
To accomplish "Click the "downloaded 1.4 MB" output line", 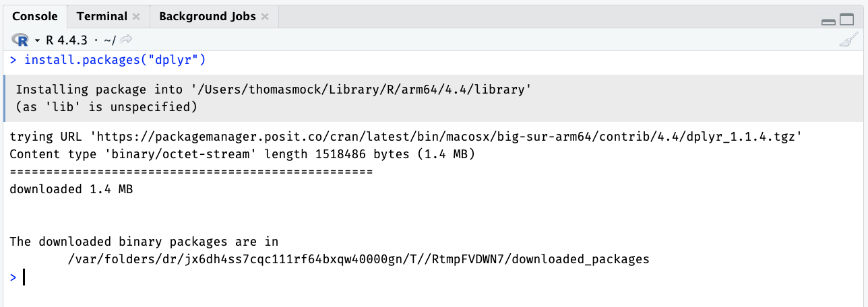I will click(71, 189).
